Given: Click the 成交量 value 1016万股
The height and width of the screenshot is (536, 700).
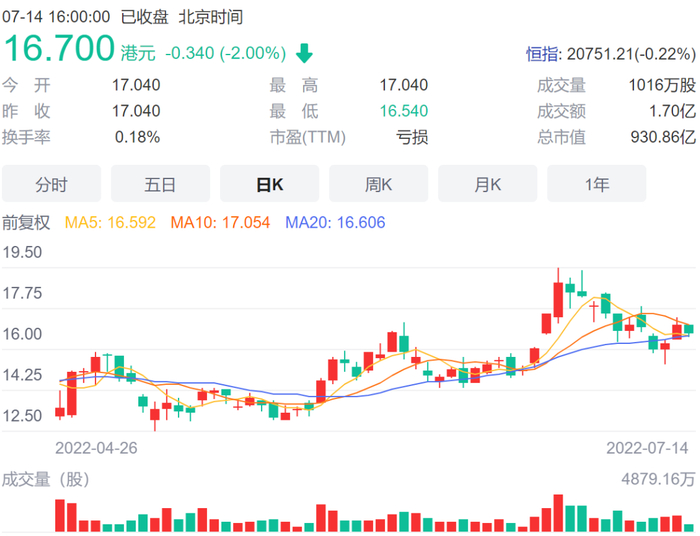Looking at the screenshot, I should tap(662, 85).
